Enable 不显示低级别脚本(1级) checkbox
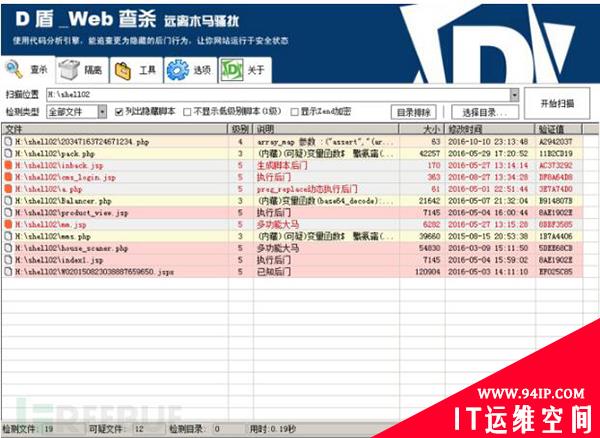The height and width of the screenshot is (438, 600). [x=187, y=112]
